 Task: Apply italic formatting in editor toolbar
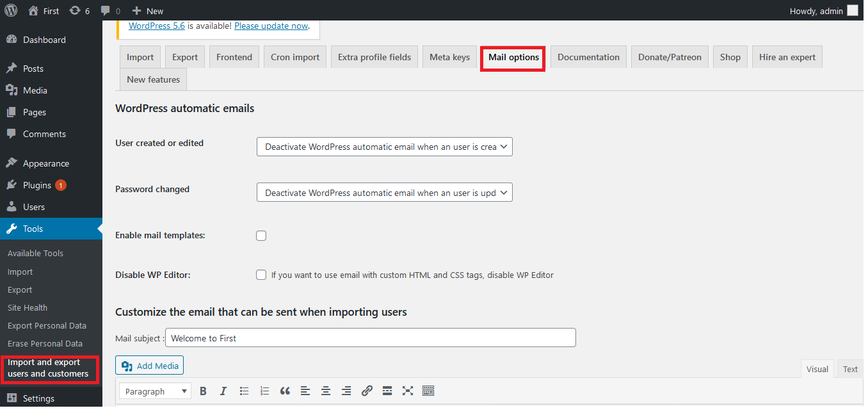pyautogui.click(x=223, y=391)
